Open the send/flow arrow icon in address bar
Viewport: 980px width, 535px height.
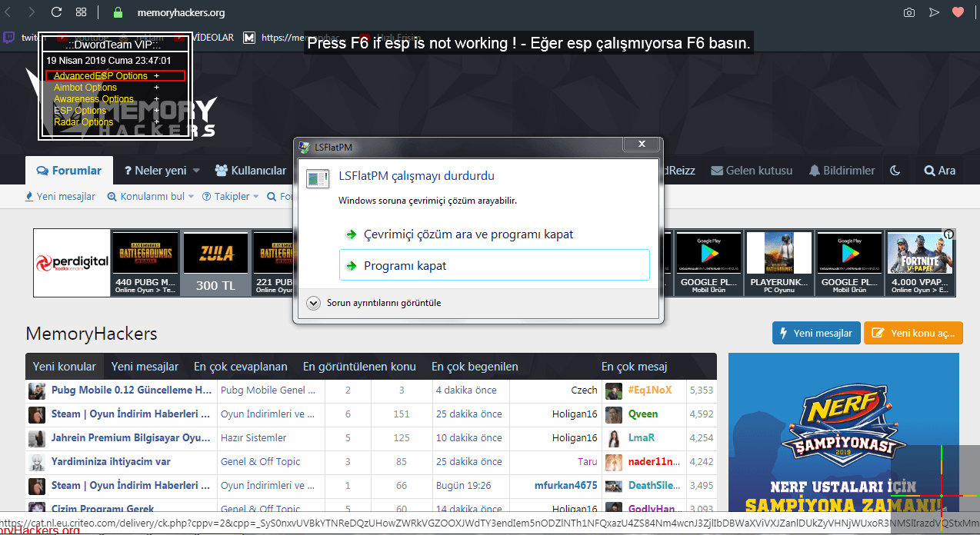934,12
